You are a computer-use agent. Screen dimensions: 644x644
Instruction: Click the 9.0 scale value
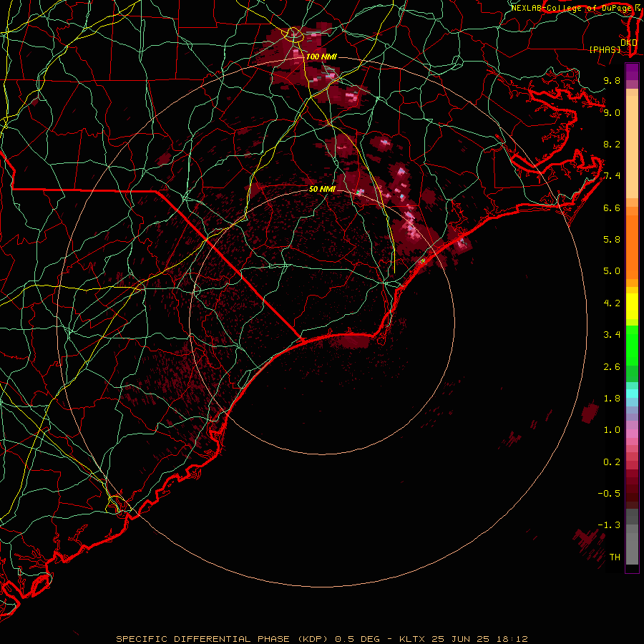point(612,112)
